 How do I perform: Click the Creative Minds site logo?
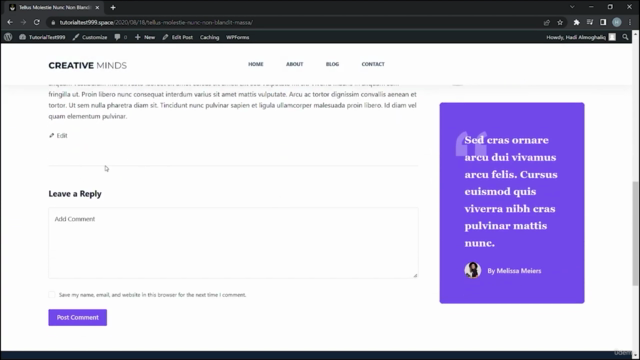[88, 65]
